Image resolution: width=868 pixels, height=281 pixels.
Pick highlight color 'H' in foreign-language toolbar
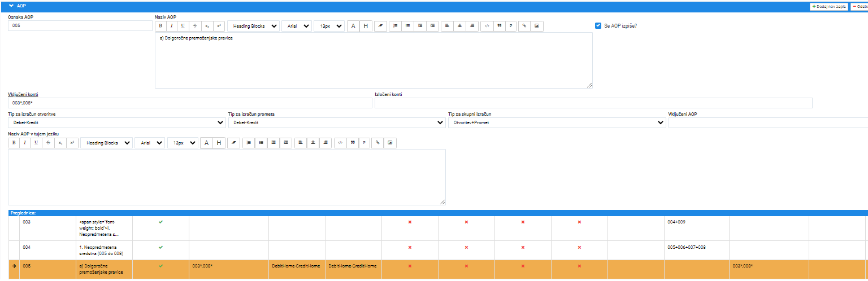(x=219, y=143)
